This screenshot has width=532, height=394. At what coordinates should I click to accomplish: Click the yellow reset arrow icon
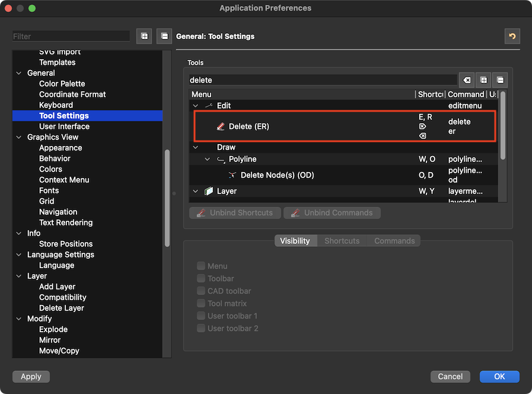tap(512, 36)
